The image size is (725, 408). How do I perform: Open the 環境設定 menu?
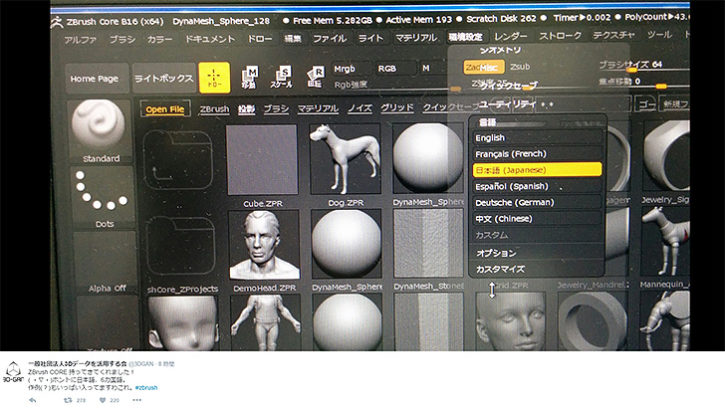tap(465, 37)
